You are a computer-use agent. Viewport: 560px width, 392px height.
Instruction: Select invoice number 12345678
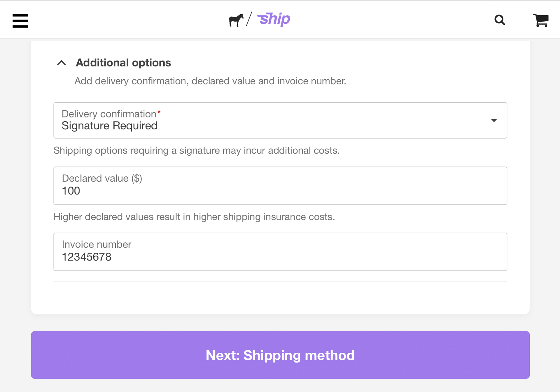click(x=87, y=257)
